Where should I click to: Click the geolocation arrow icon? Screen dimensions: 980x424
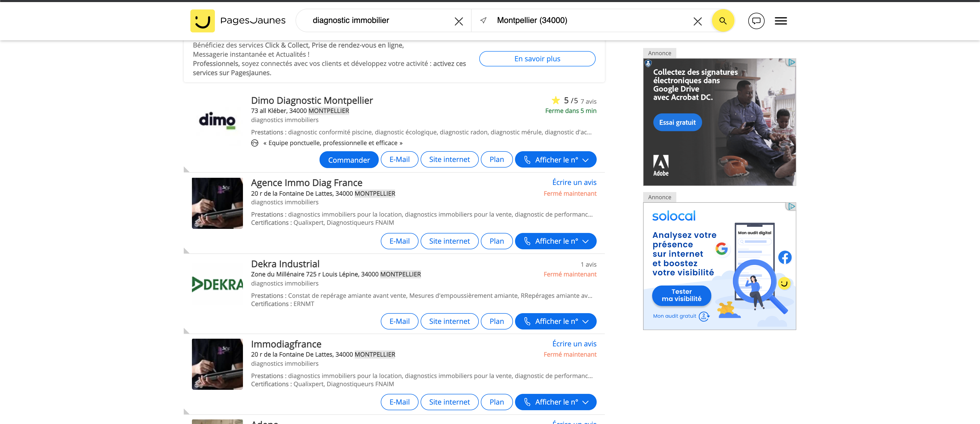(483, 20)
